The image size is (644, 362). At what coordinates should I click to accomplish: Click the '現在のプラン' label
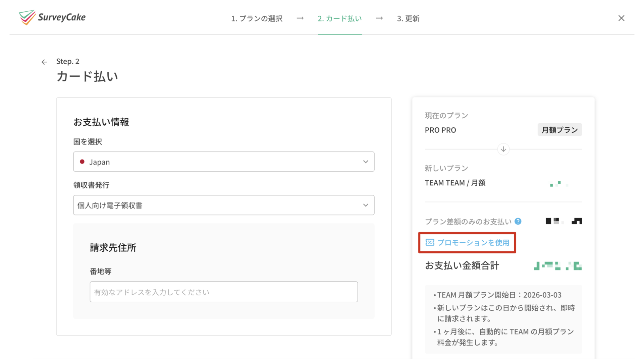pos(446,116)
